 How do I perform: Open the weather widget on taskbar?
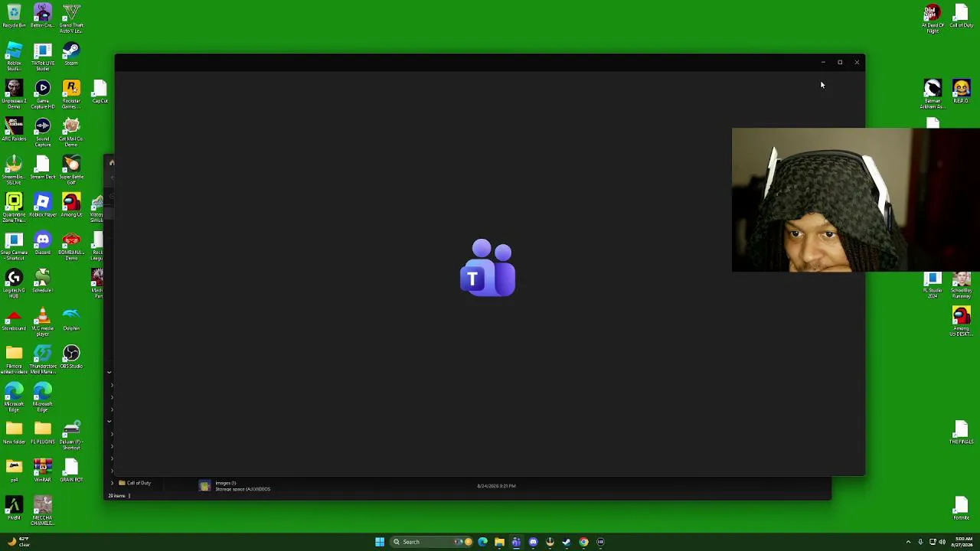pos(18,542)
